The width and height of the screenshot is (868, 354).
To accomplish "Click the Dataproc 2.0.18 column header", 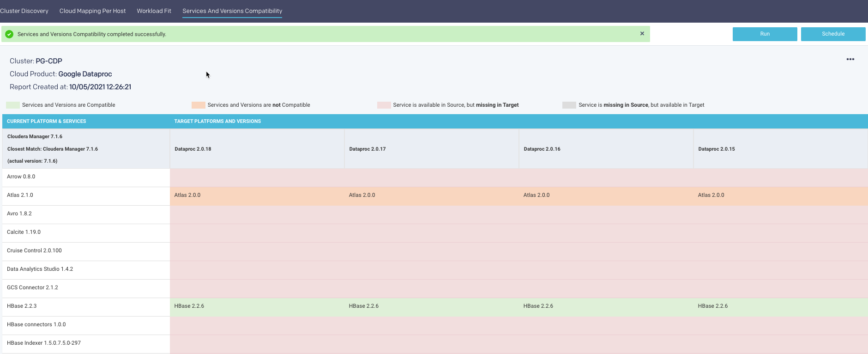I will 257,149.
